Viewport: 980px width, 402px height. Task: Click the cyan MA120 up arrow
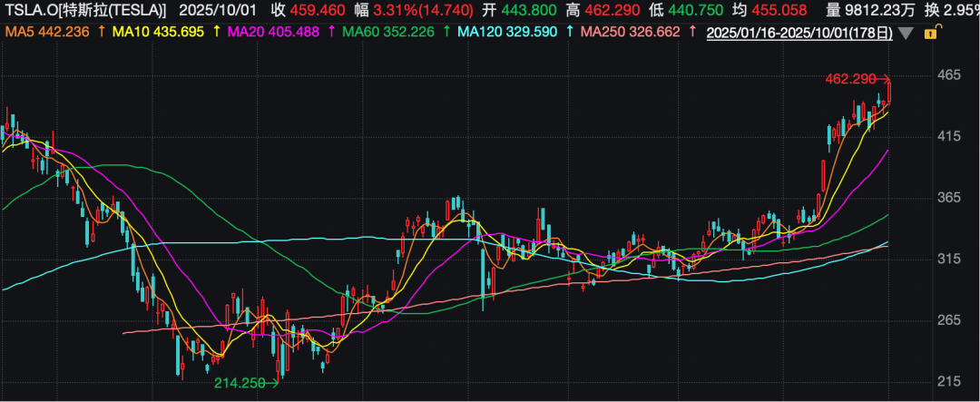click(x=570, y=33)
